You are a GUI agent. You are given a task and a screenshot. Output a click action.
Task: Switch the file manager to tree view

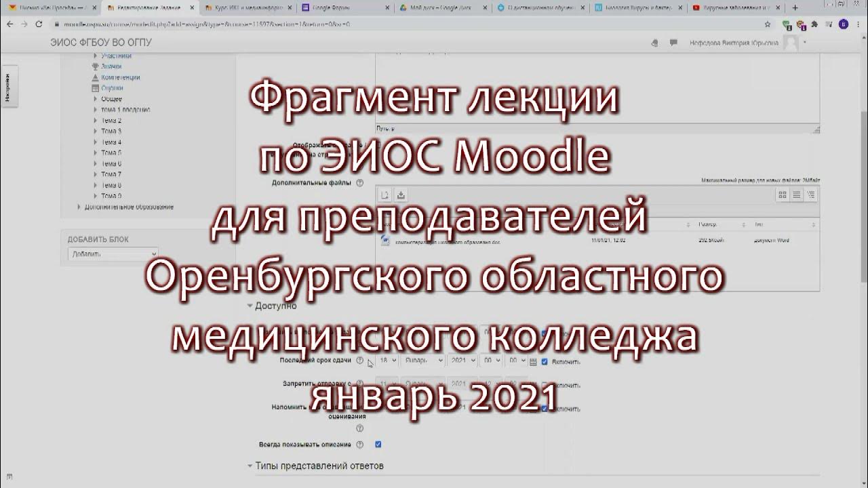coord(811,195)
